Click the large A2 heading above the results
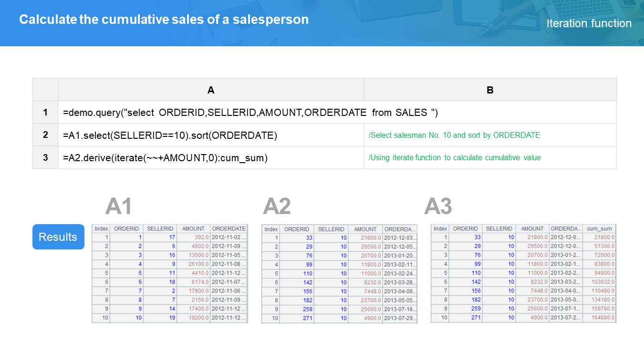 277,207
